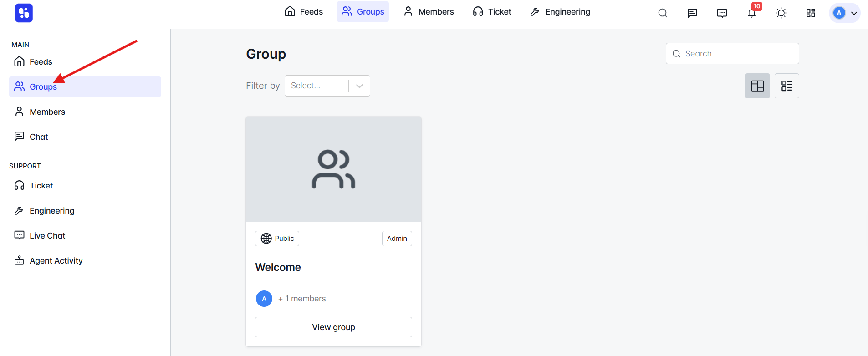Open live chat icon in header

click(x=722, y=13)
